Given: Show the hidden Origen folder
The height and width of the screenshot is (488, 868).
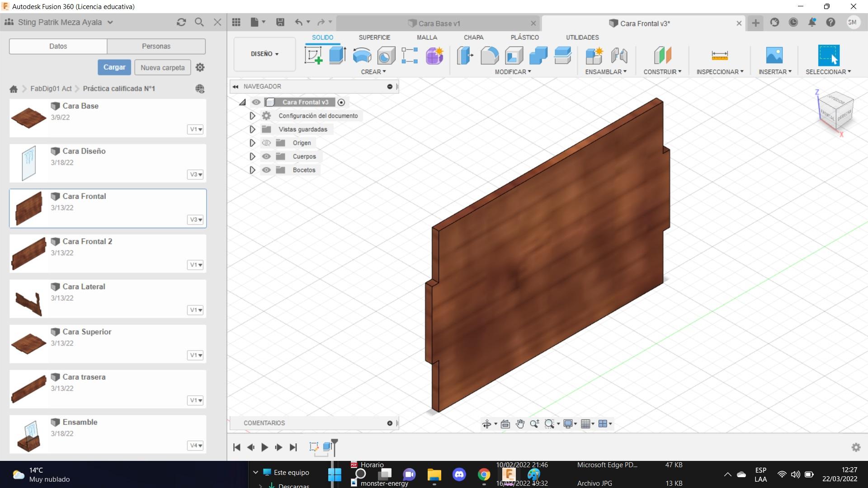Looking at the screenshot, I should (x=266, y=143).
